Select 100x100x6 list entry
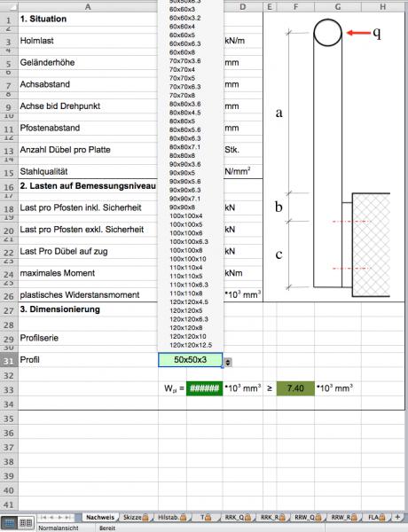Screen dimensions: 408x532 (186, 233)
